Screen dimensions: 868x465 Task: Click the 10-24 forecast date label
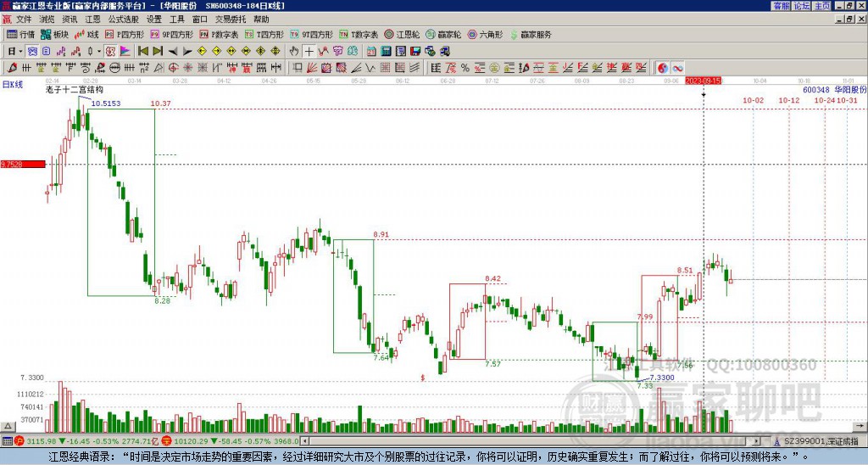pos(824,100)
